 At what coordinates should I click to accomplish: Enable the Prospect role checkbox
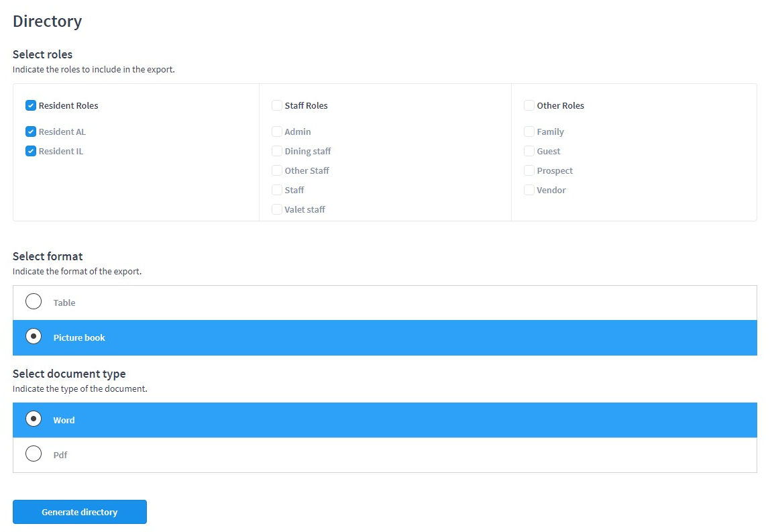pyautogui.click(x=529, y=170)
